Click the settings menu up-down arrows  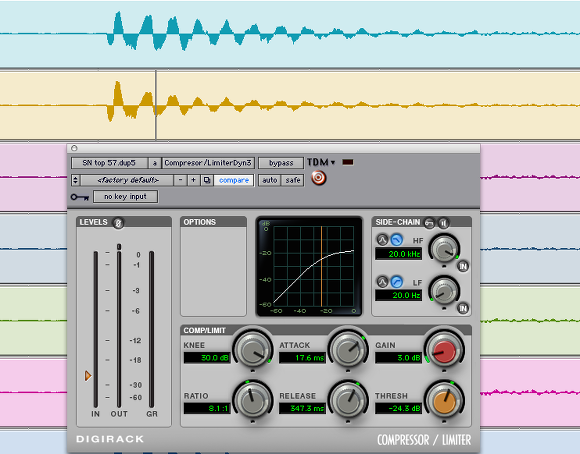(75, 180)
